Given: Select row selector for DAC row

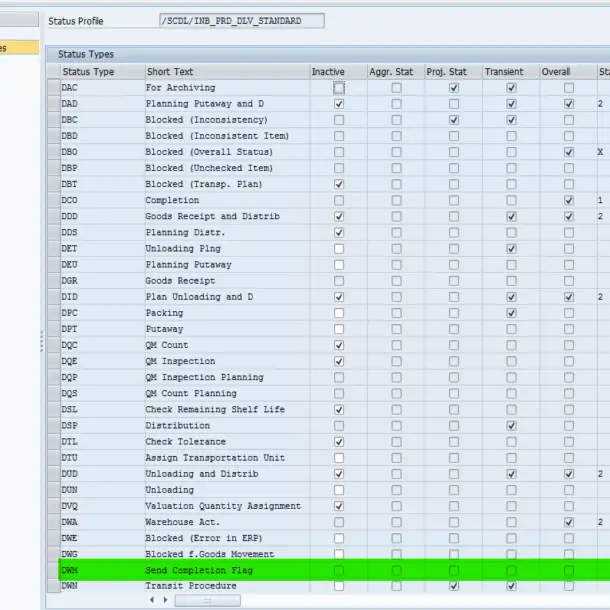Looking at the screenshot, I should click(x=53, y=88).
